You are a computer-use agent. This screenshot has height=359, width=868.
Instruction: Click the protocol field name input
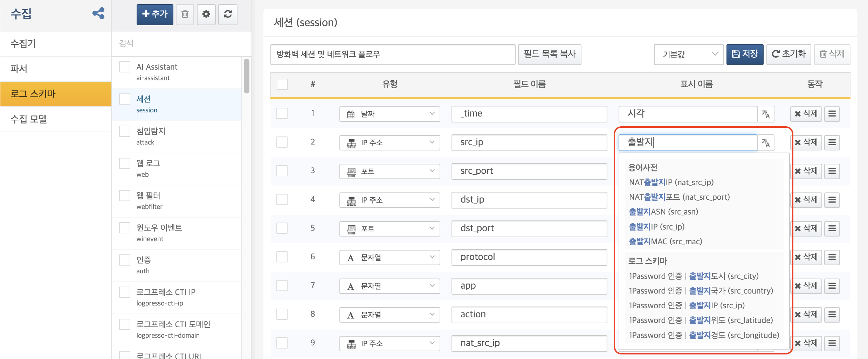(x=529, y=257)
